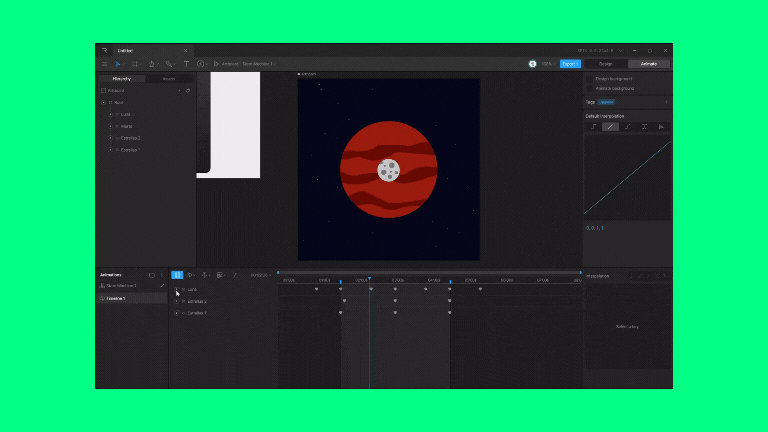Screen dimensions: 768x432
Task: Open the Rive hamburger menu
Action: (x=104, y=63)
